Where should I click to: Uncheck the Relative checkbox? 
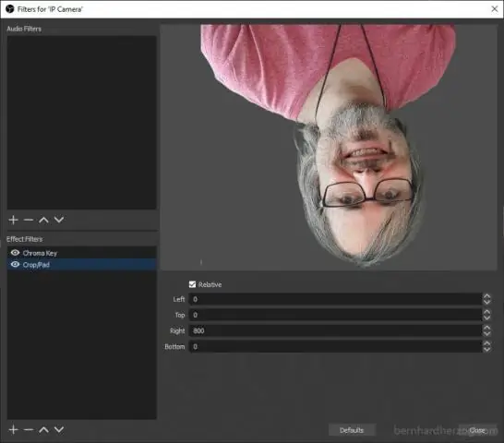[192, 284]
